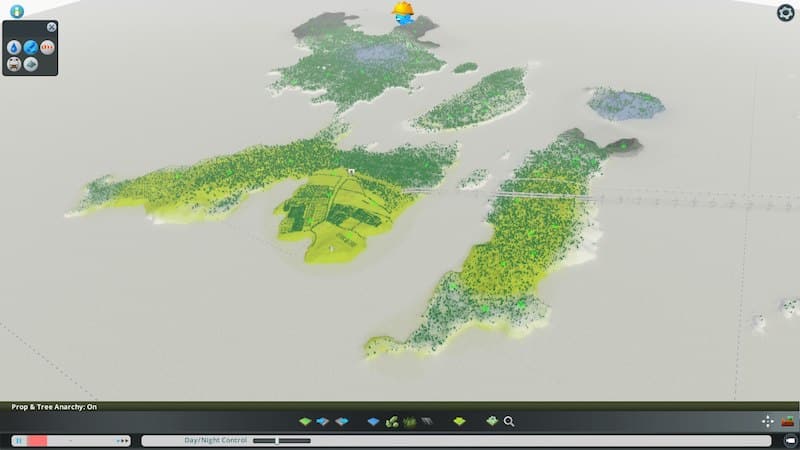Click the red speed indicator bar
This screenshot has height=450, width=800.
pos(37,440)
